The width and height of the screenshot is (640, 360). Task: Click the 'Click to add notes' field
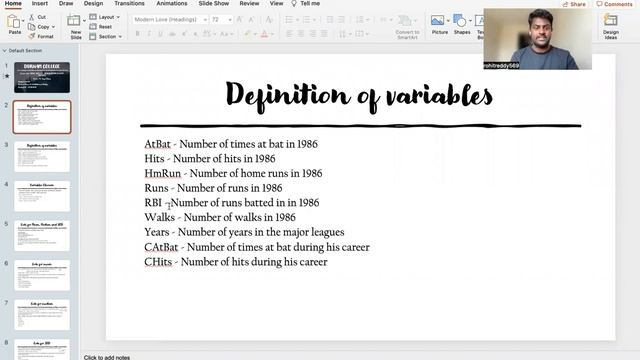click(107, 357)
